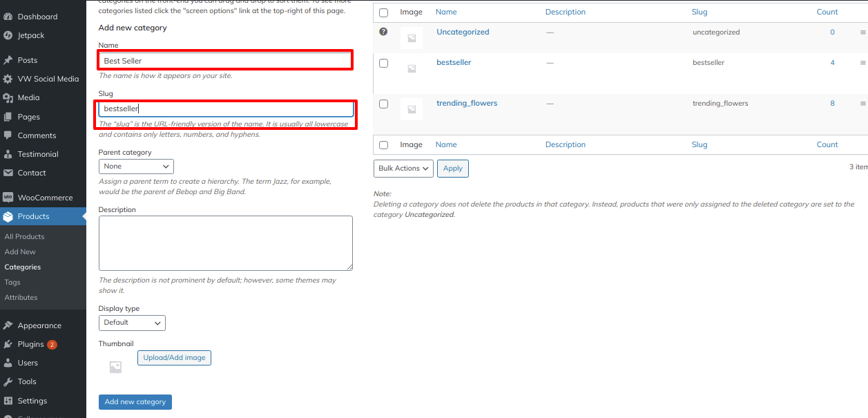Check the trending_flowers category checkbox
Screen dimensions: 868x418
pos(384,104)
